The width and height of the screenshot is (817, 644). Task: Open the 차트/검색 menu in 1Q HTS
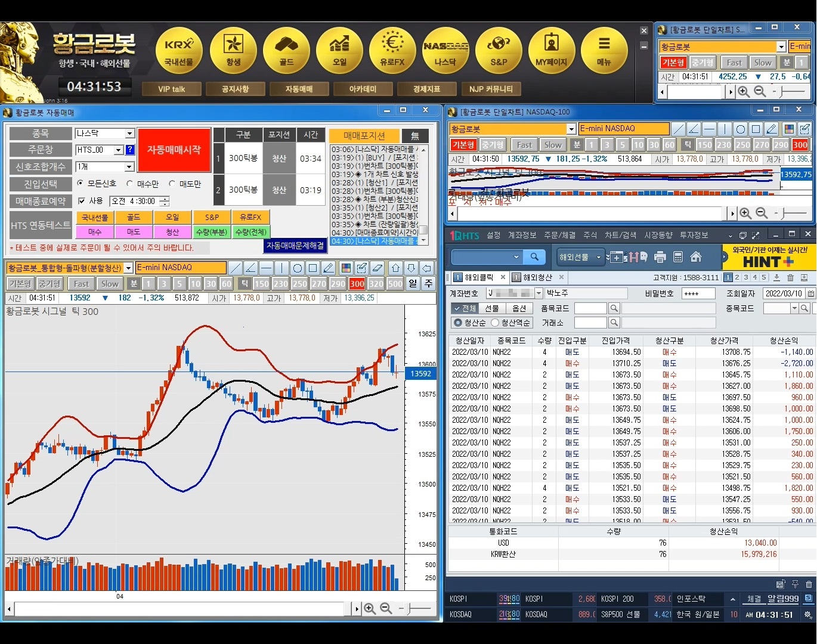pos(620,236)
